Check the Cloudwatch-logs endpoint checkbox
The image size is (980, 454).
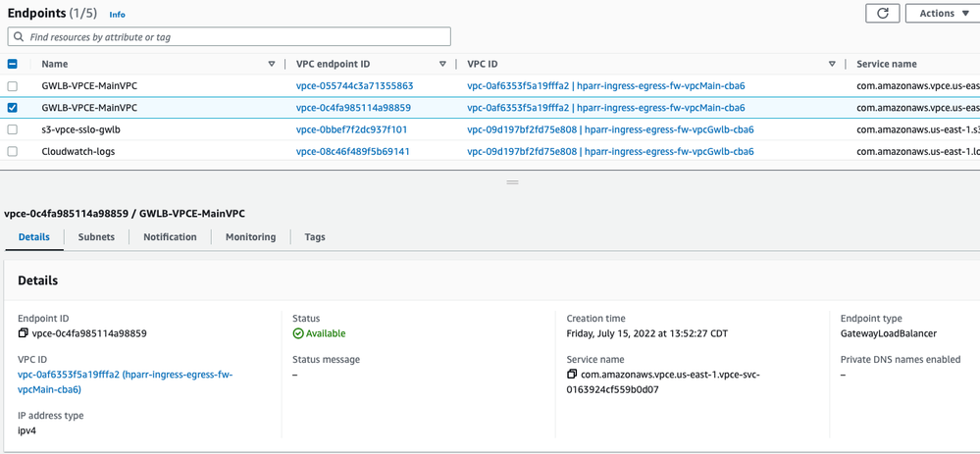click(13, 152)
